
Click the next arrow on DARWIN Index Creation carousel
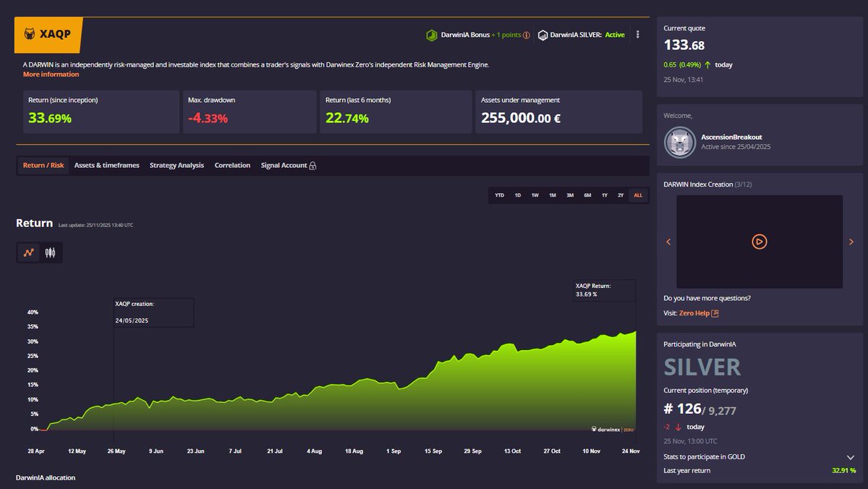[x=852, y=242]
